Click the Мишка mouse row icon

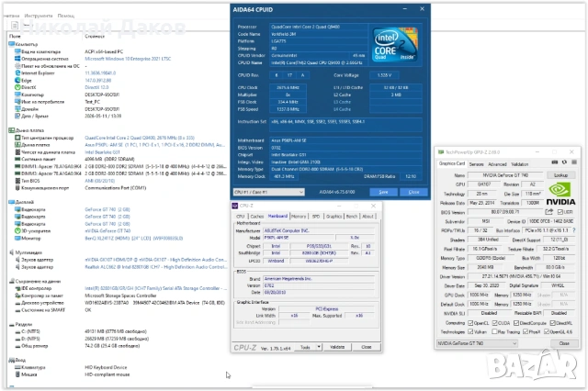pos(17,374)
